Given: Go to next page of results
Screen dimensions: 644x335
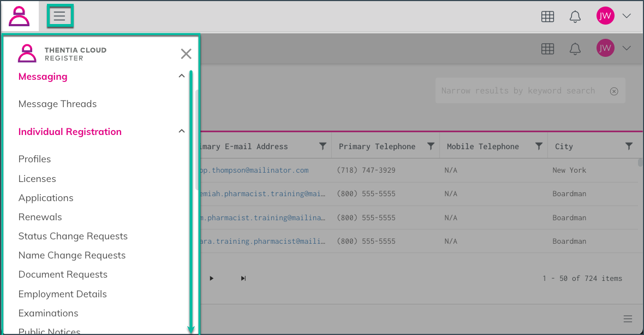Looking at the screenshot, I should (212, 278).
